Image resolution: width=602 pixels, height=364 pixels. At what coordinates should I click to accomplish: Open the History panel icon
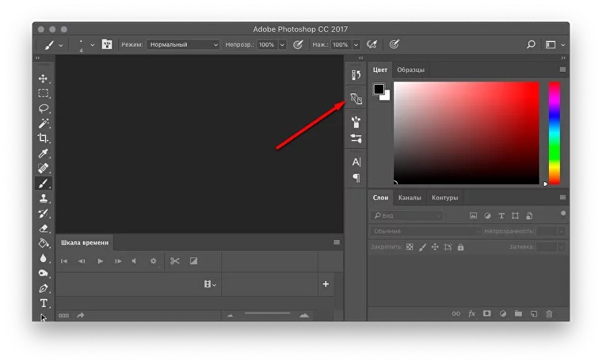356,74
